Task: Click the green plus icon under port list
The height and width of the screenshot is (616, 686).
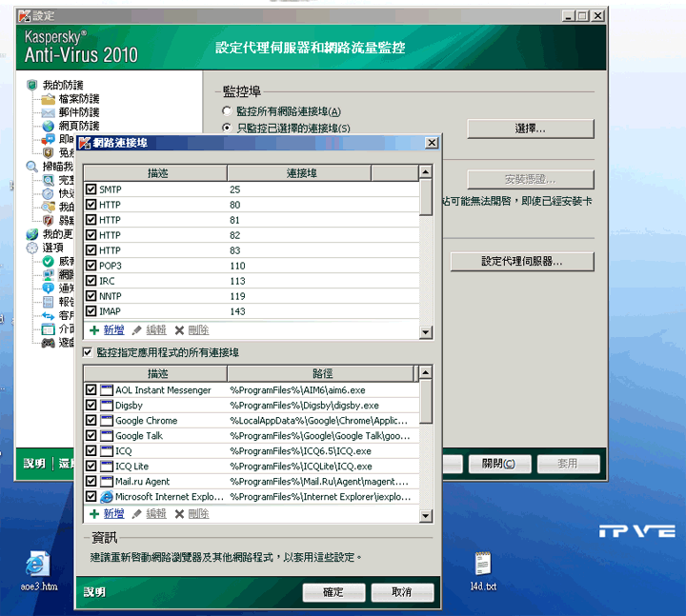Action: tap(93, 330)
